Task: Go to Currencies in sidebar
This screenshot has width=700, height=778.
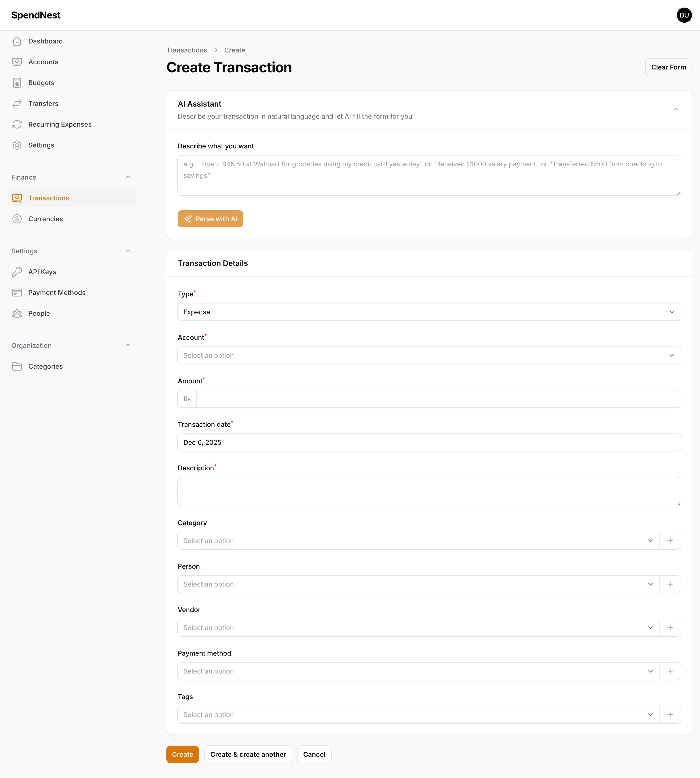Action: coord(45,219)
